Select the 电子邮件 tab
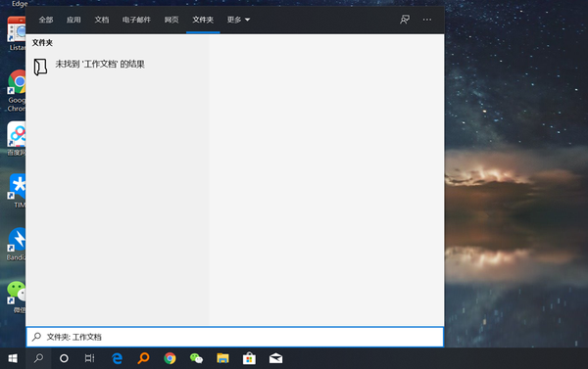 136,20
